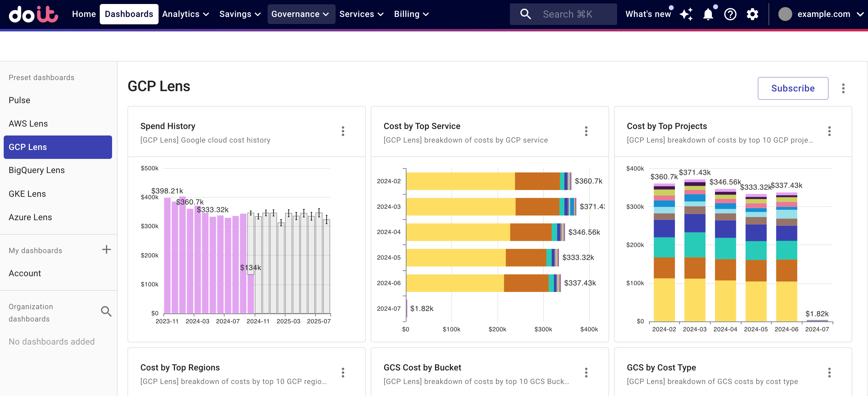Screen dimensions: 868x396
Task: Select the AWS Lens dashboard
Action: click(x=28, y=123)
